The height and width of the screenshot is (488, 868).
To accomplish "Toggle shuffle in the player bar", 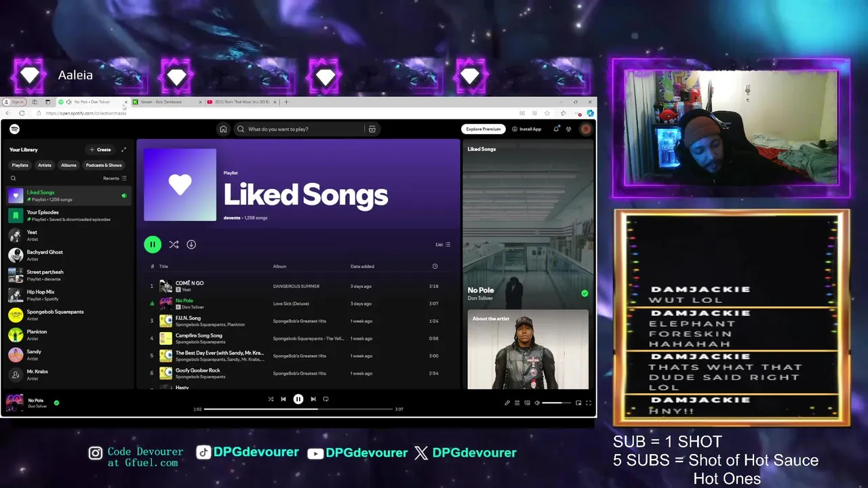I will [x=271, y=399].
